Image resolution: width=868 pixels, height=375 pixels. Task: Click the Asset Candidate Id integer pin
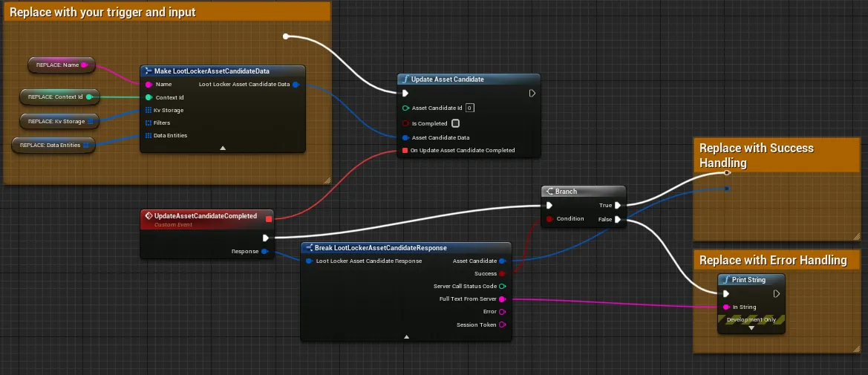(x=405, y=108)
